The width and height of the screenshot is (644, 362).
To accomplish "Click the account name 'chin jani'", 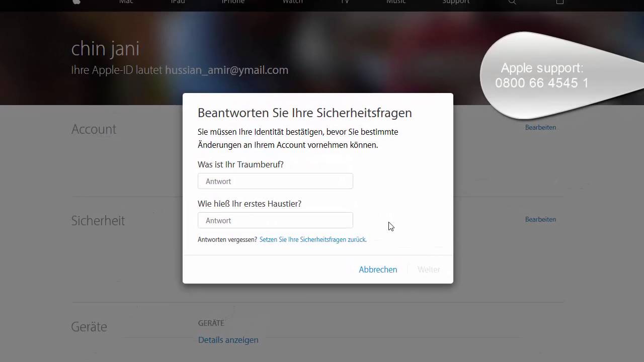I will pyautogui.click(x=105, y=49).
